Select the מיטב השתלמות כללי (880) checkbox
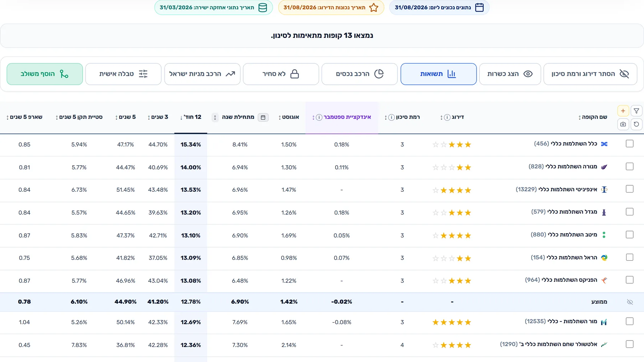 [x=630, y=235]
